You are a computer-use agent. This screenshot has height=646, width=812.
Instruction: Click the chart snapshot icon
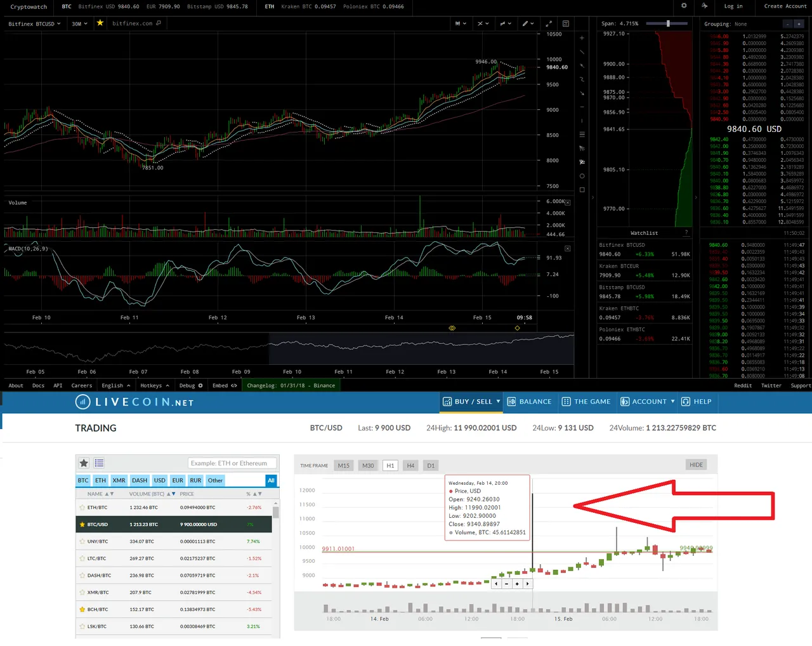click(566, 23)
